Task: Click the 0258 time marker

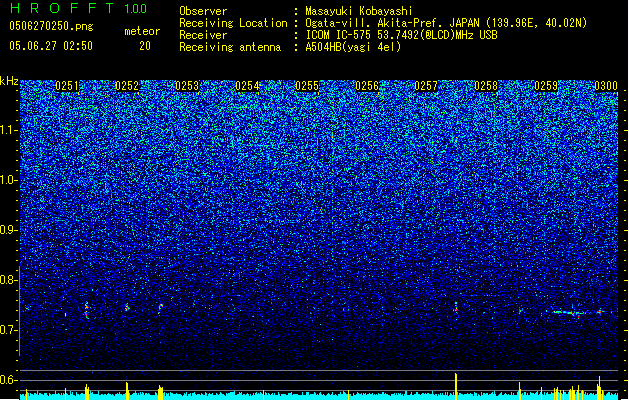Action: [486, 86]
